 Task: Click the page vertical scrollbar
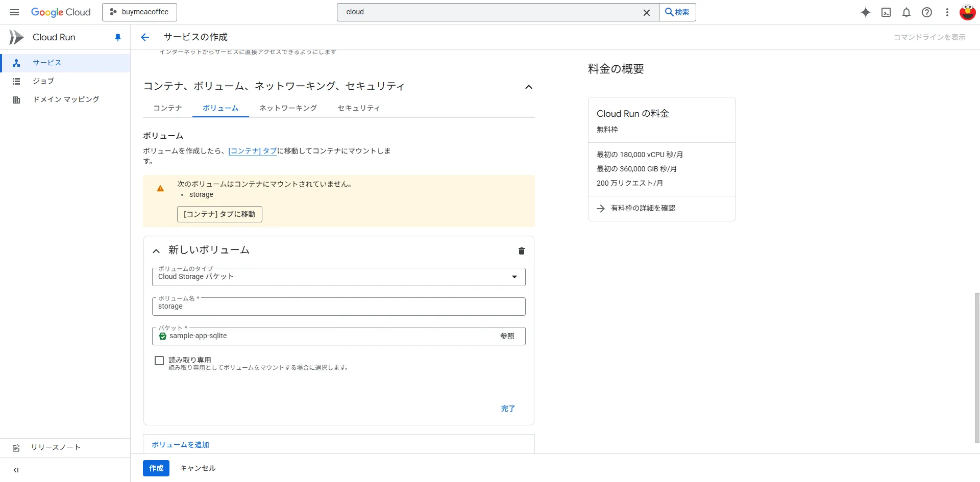tap(976, 367)
